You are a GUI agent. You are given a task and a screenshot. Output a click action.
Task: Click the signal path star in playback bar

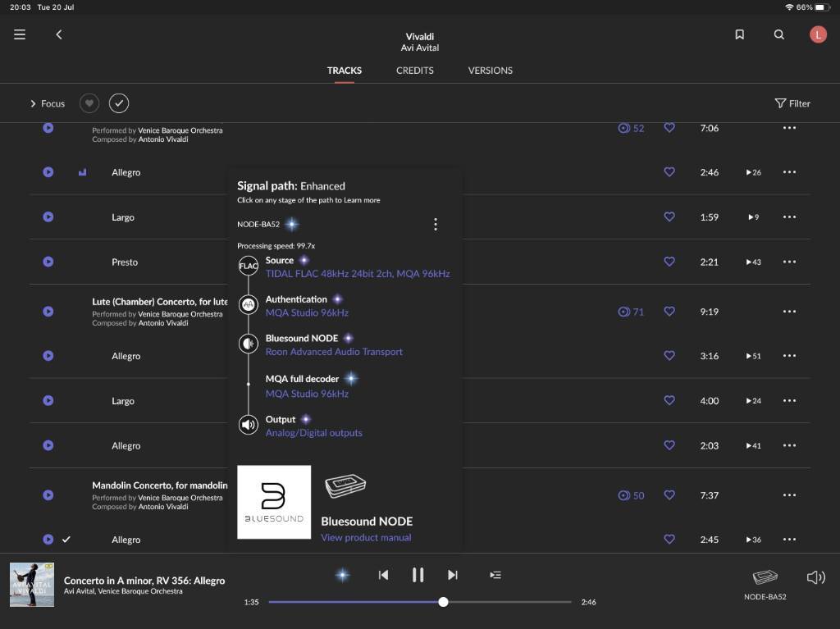342,575
